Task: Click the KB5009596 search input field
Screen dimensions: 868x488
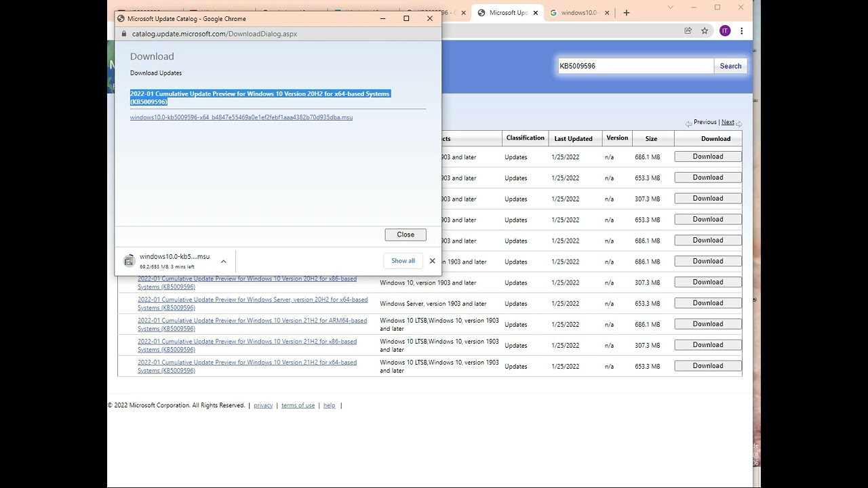Action: tap(635, 66)
